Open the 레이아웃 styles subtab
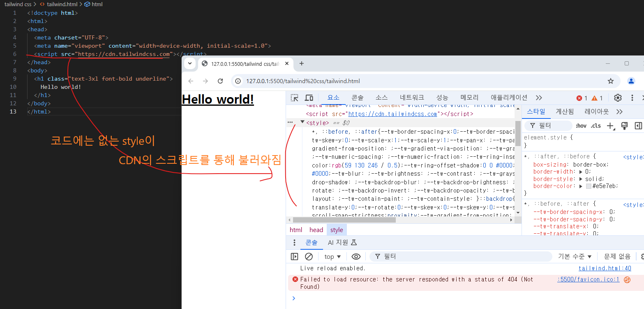 (596, 112)
